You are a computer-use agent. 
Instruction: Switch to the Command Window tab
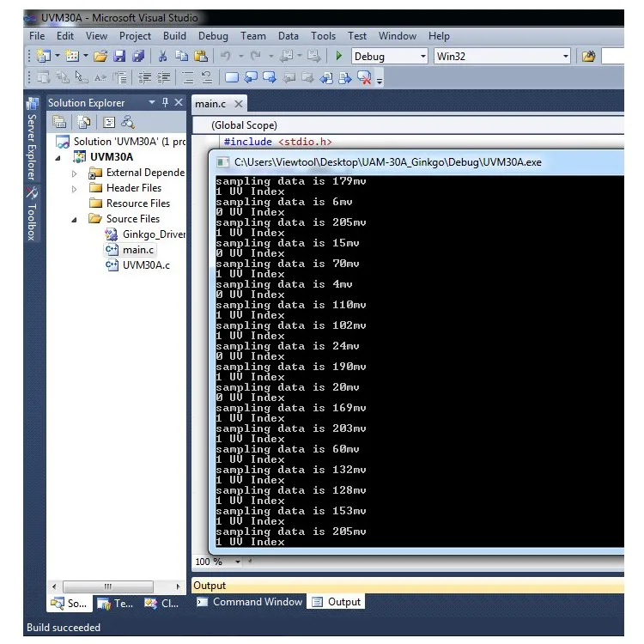(x=249, y=602)
